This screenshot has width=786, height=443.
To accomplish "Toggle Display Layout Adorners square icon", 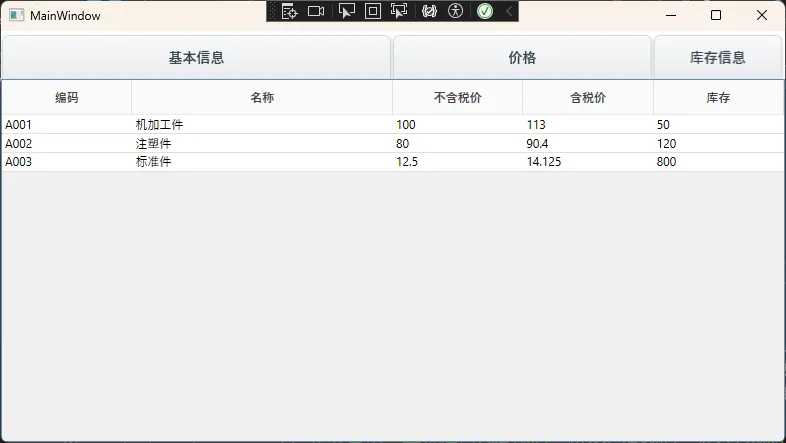I will (373, 11).
